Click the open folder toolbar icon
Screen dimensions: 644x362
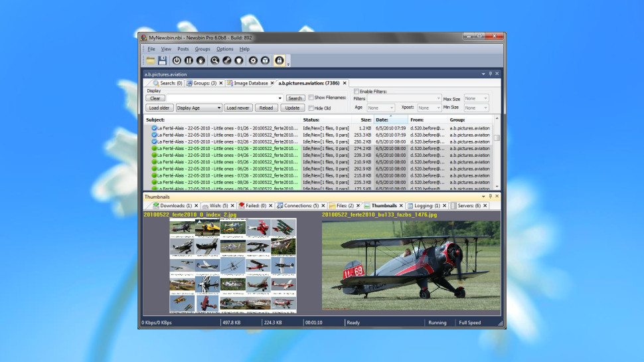[151, 60]
